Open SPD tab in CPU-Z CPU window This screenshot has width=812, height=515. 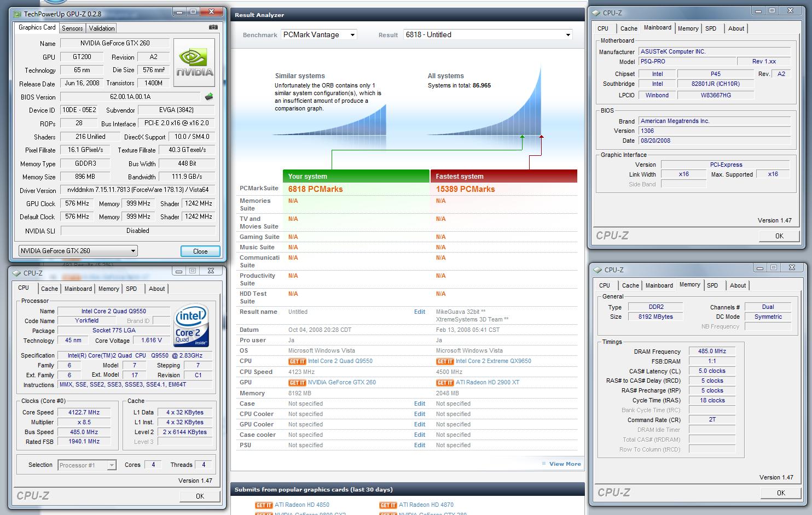[131, 289]
